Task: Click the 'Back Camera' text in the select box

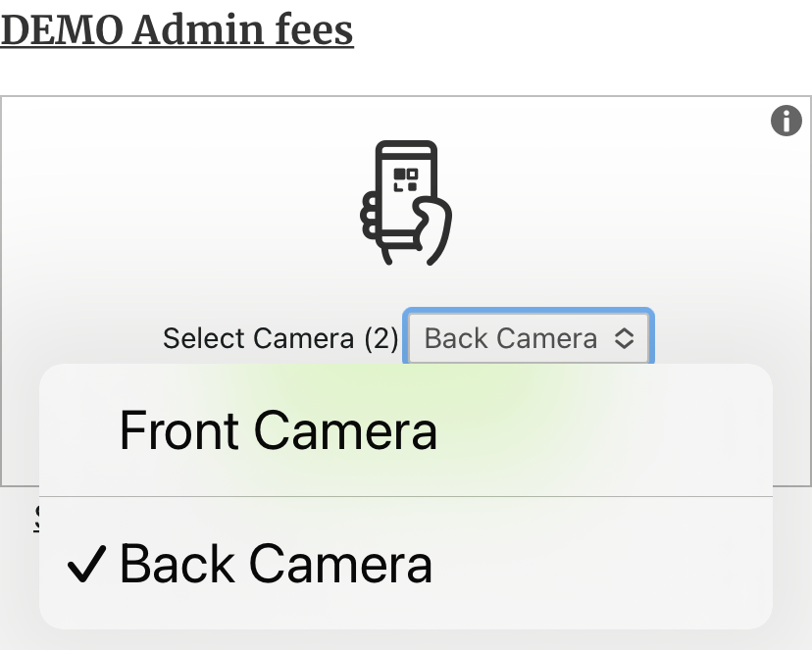Action: pos(510,339)
